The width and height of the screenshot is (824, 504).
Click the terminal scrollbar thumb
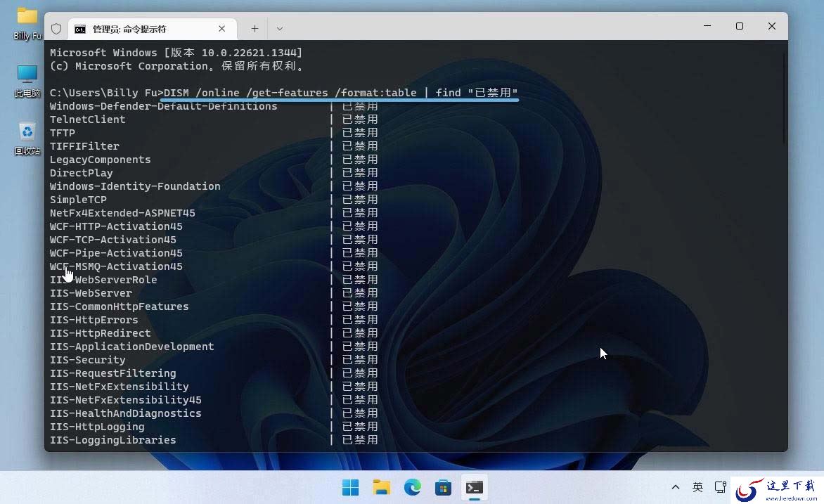point(784,97)
